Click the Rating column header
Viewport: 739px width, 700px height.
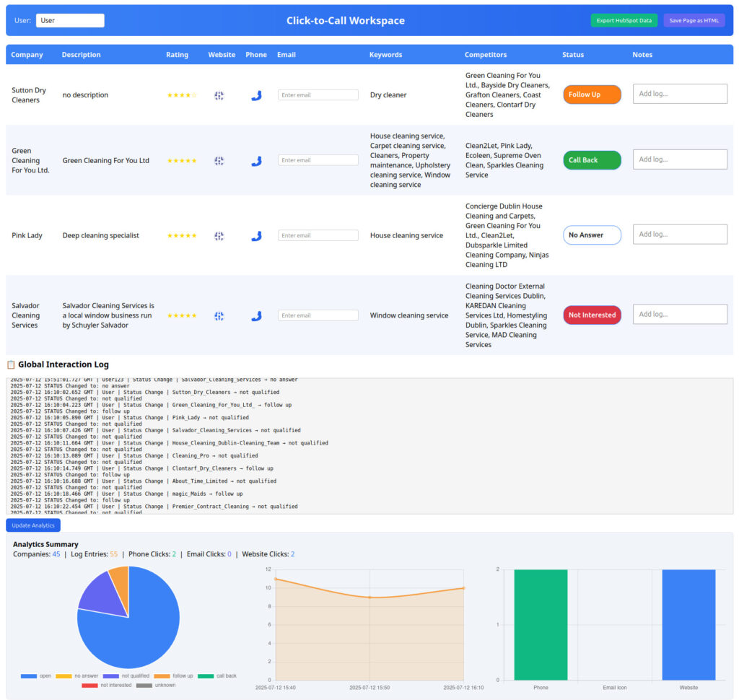178,55
